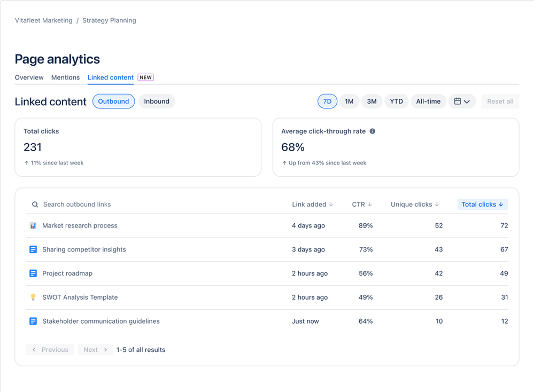Click the 64% CTR cell
The height and width of the screenshot is (392, 534).
click(366, 321)
